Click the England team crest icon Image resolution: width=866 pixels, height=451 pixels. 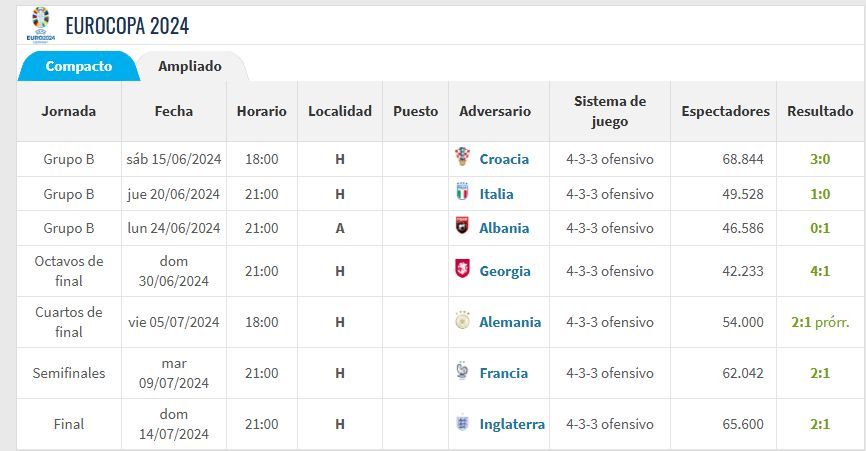pos(461,424)
